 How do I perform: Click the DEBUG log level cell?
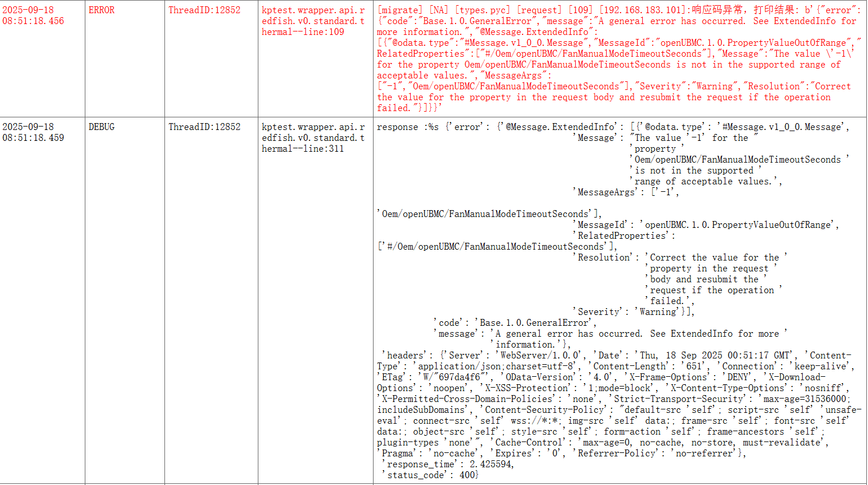point(101,127)
